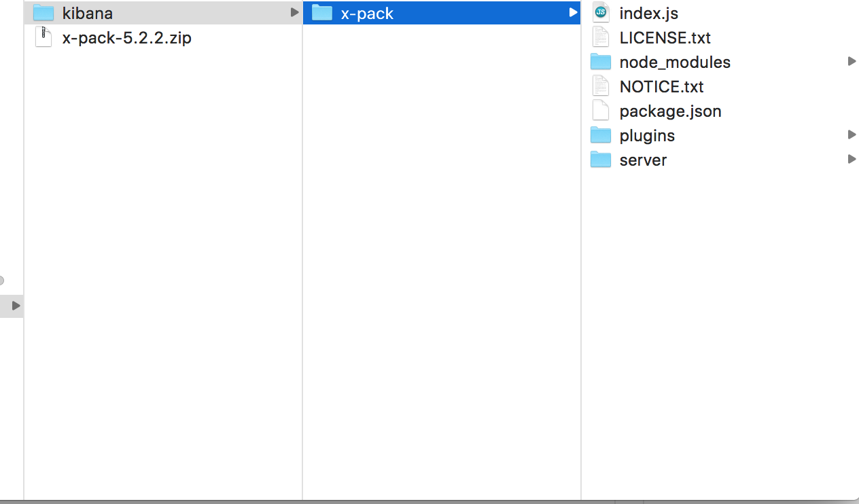Select the highlighted 'x-pack' folder name

[x=367, y=14]
